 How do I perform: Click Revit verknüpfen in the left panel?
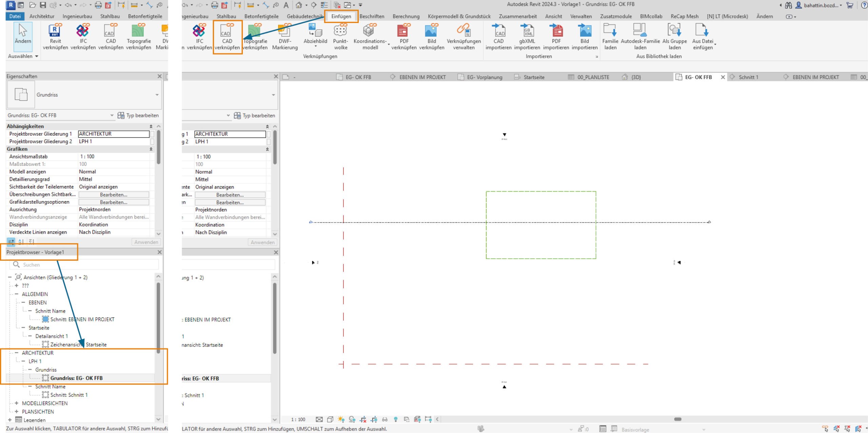point(55,37)
